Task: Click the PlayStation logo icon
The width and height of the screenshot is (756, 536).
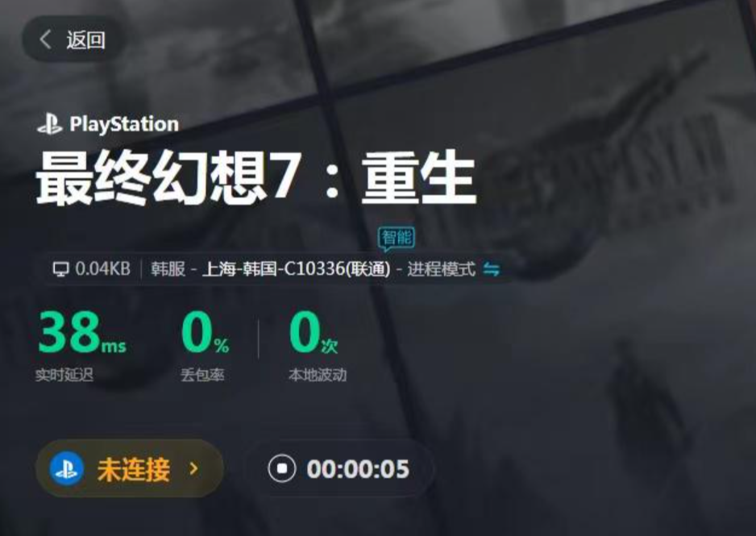Action: tap(50, 124)
